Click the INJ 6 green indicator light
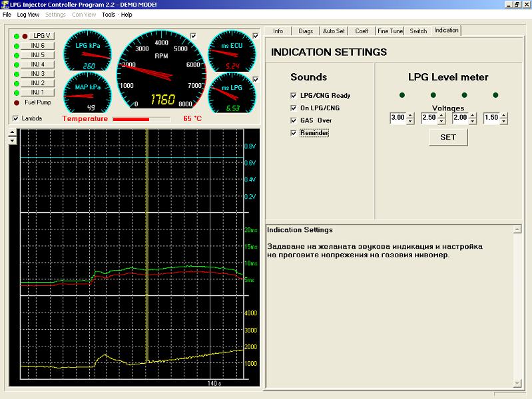The image size is (532, 399). tap(17, 46)
